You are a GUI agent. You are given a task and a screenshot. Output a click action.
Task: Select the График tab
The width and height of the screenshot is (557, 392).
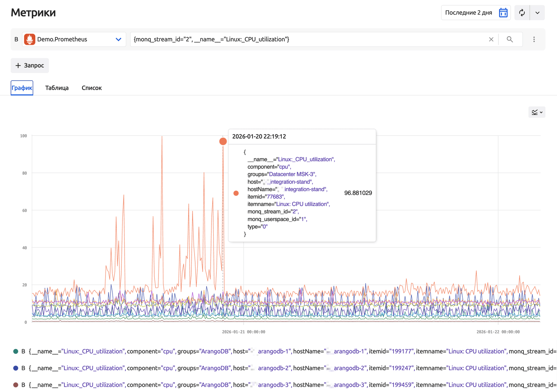click(22, 88)
